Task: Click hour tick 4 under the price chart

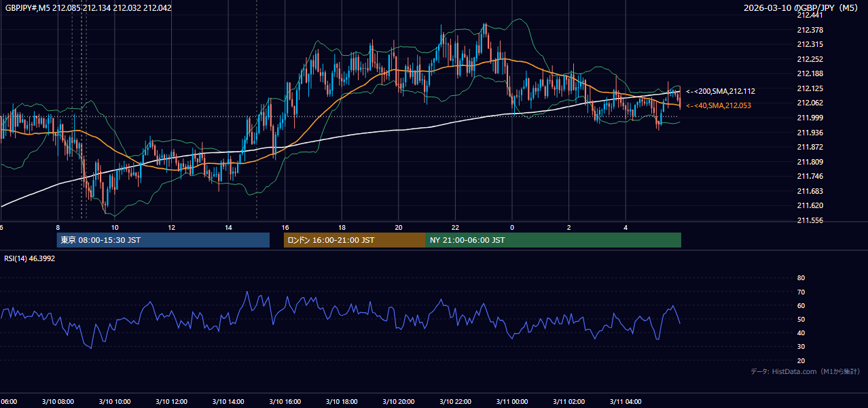Action: (x=626, y=227)
